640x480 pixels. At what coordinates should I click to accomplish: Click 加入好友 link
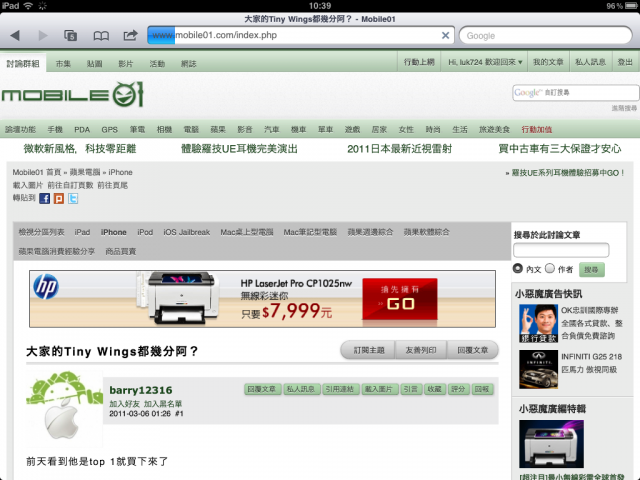(x=124, y=404)
